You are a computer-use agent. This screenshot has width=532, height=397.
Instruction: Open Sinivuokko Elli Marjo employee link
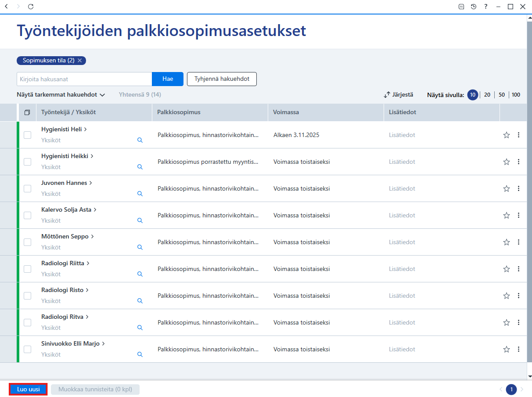73,343
